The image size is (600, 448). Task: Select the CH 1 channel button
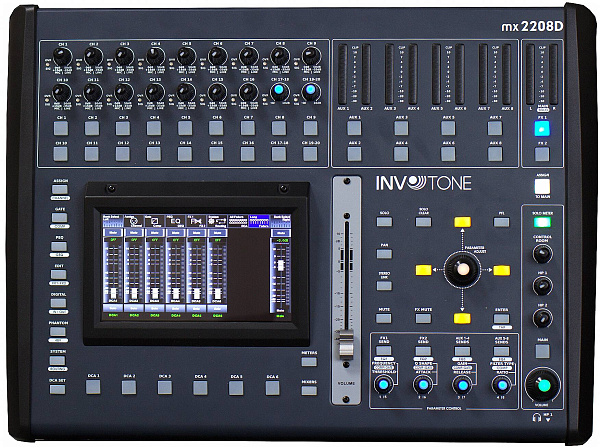tap(61, 129)
